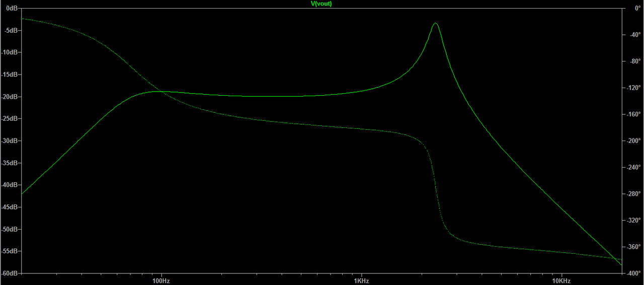Click the resonance peak of magnitude curve
644x285 pixels.
(435, 23)
